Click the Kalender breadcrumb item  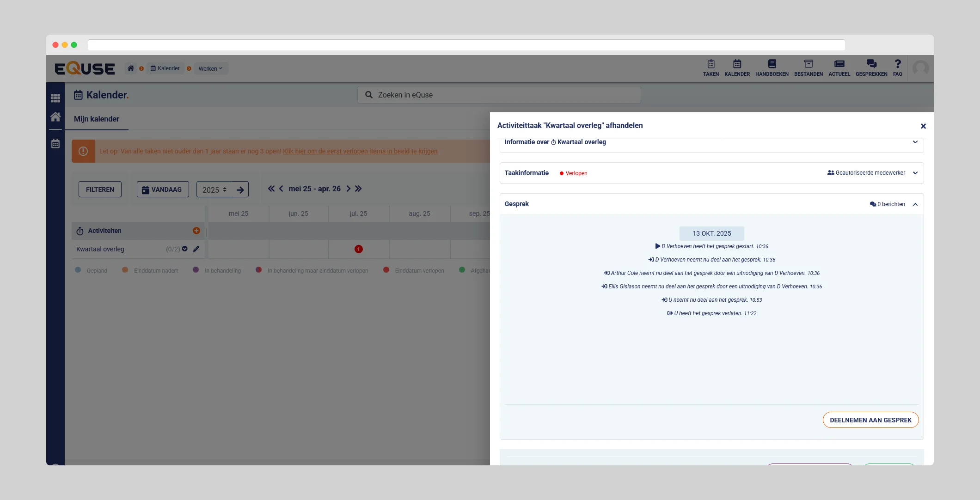coord(165,68)
